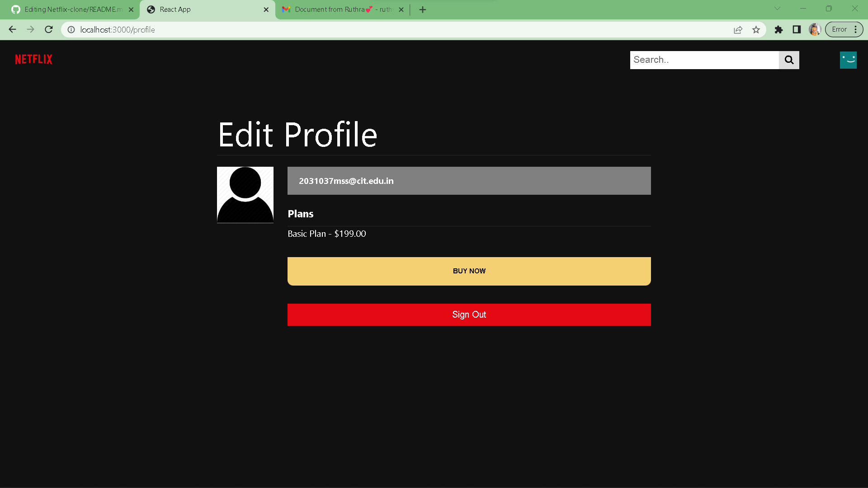868x488 pixels.
Task: Click the reload page icon
Action: (48, 29)
